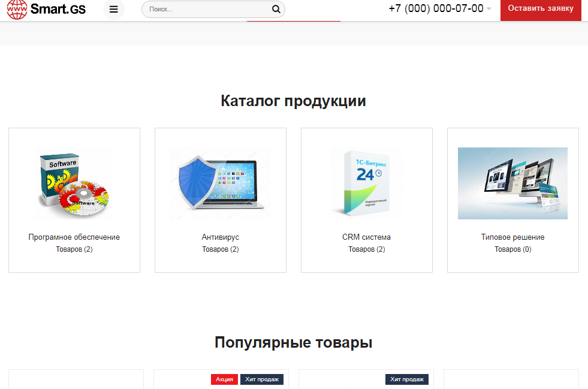The width and height of the screenshot is (588, 389).
Task: Type in the Поиск search field
Action: (207, 9)
